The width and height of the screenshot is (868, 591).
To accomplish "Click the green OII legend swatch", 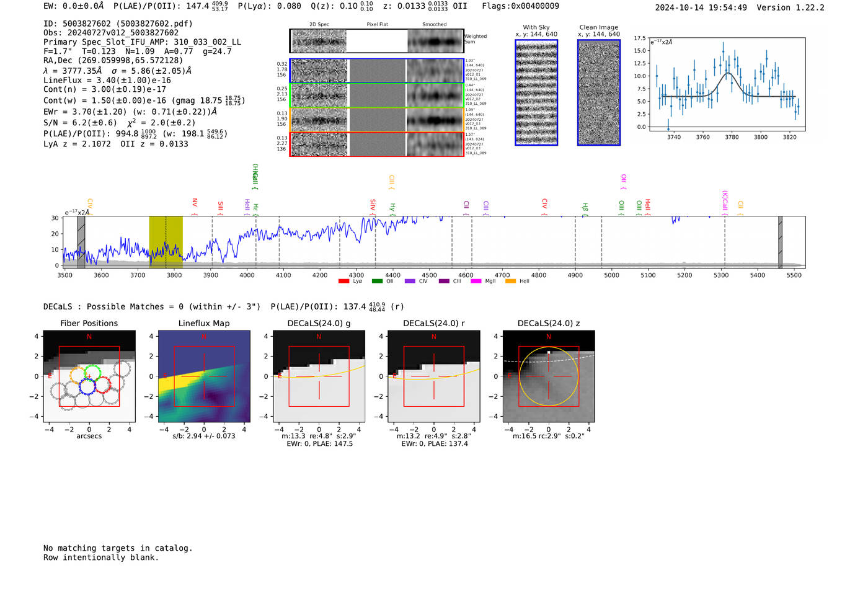I will pos(377,281).
